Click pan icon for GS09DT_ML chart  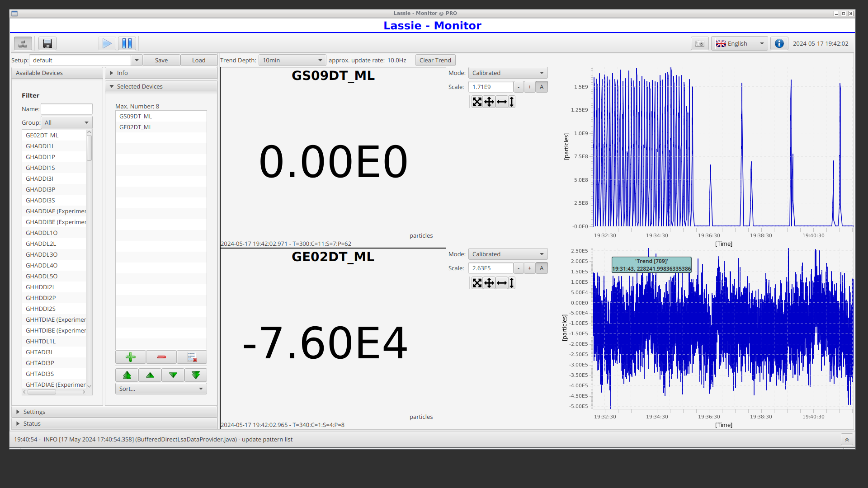(489, 102)
